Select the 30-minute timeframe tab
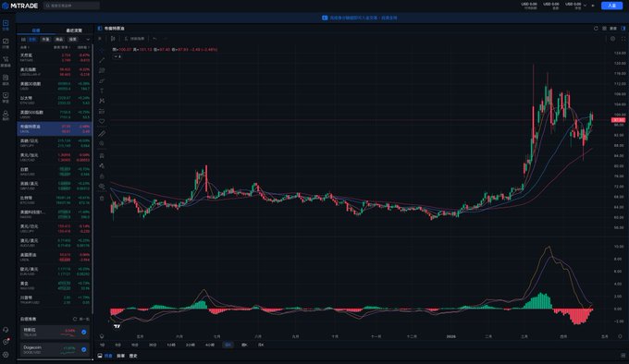629x364 pixels. pos(153,345)
